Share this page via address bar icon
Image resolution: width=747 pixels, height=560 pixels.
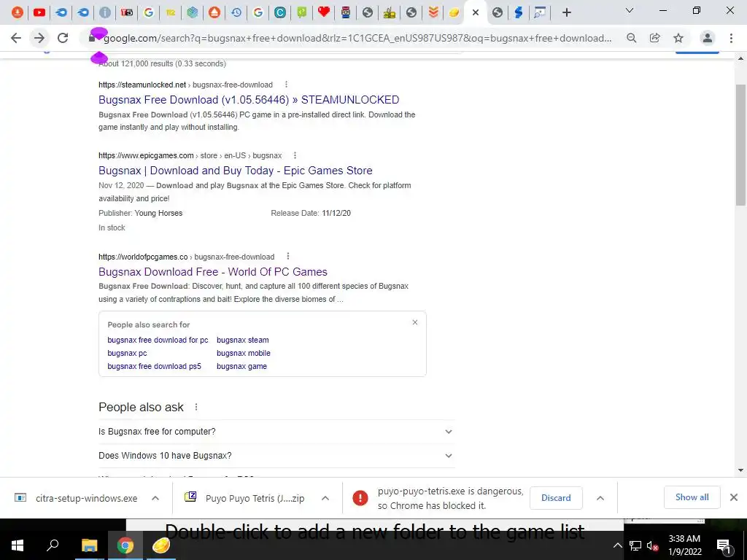tap(655, 38)
